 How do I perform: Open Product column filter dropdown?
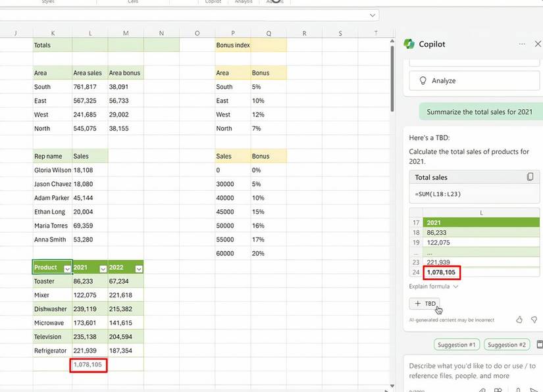coord(66,268)
